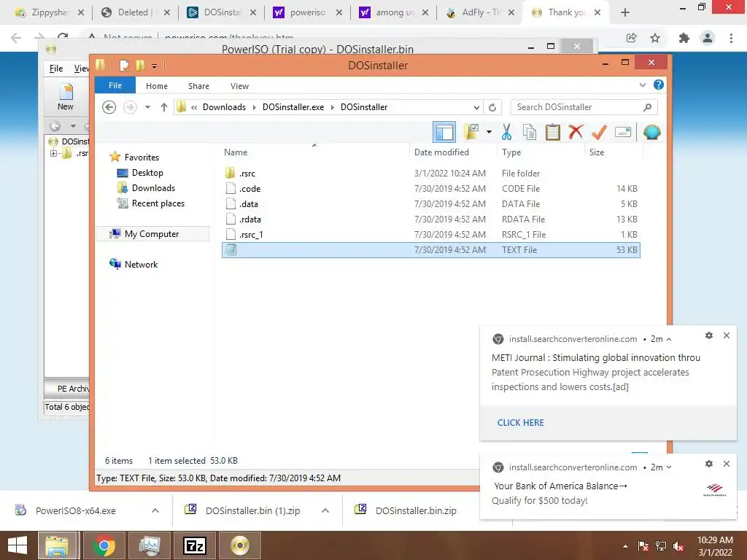Image resolution: width=747 pixels, height=560 pixels.
Task: Click the Copy icon in toolbar
Action: [530, 132]
